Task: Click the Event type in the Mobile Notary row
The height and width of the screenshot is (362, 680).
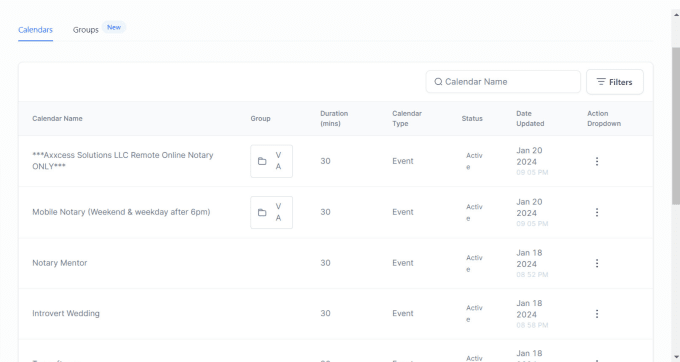Action: (x=403, y=212)
